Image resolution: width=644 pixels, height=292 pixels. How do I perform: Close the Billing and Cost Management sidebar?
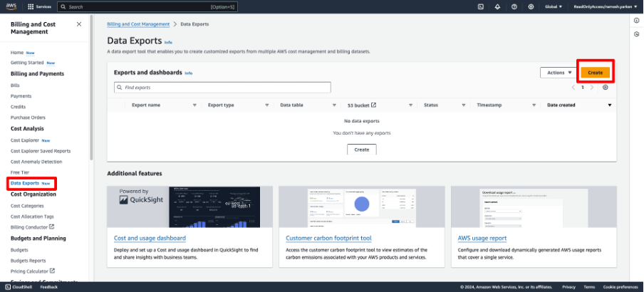[x=79, y=24]
